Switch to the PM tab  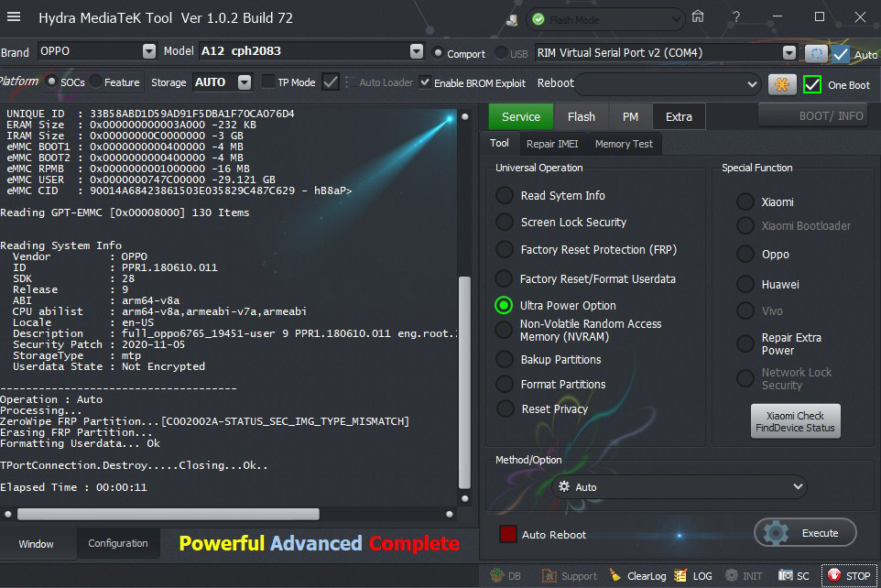(630, 117)
